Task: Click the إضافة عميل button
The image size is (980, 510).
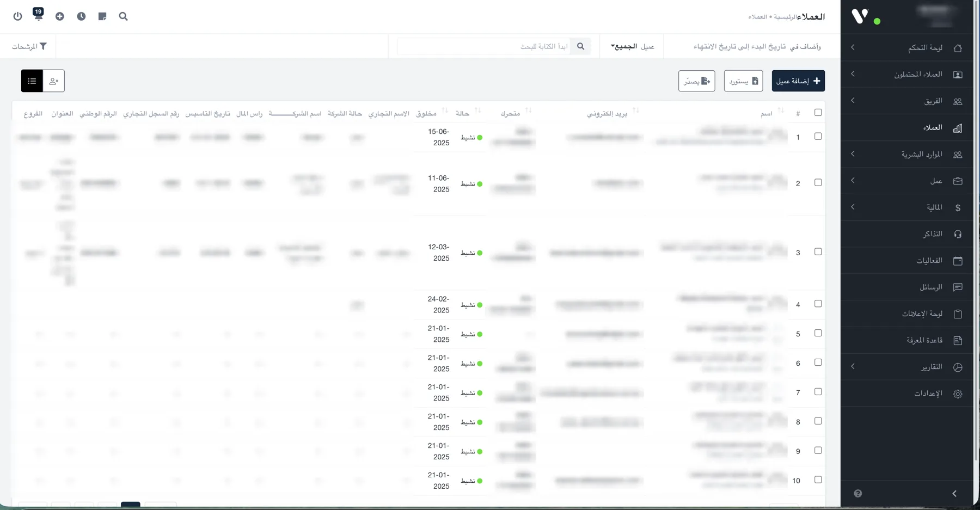Action: [x=798, y=81]
